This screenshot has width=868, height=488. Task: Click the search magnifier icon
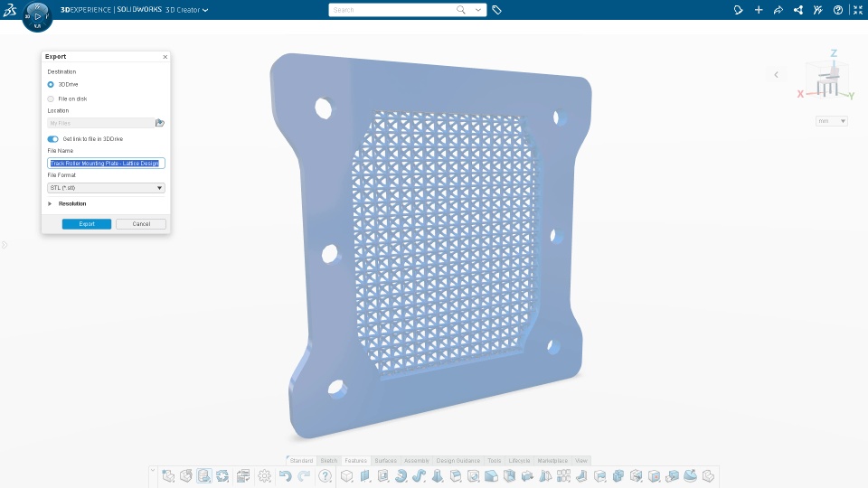point(460,10)
